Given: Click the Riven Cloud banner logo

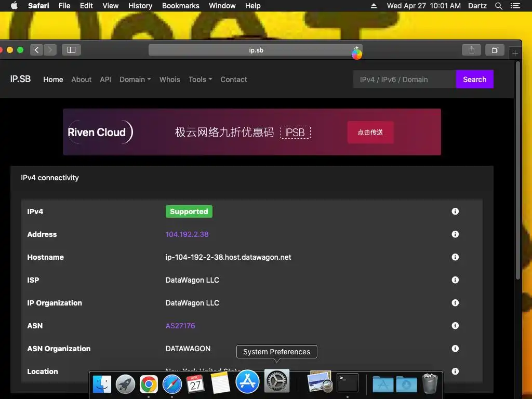Looking at the screenshot, I should tap(100, 132).
